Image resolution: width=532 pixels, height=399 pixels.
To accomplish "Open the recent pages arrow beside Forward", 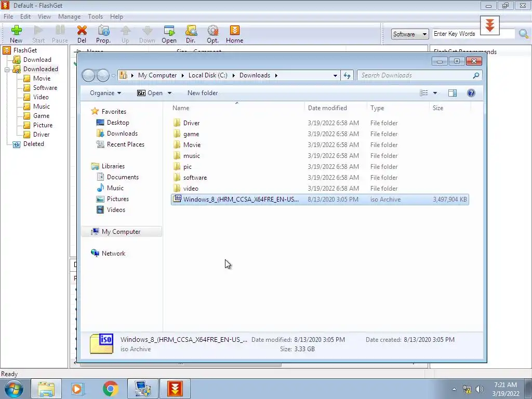I will coord(113,75).
